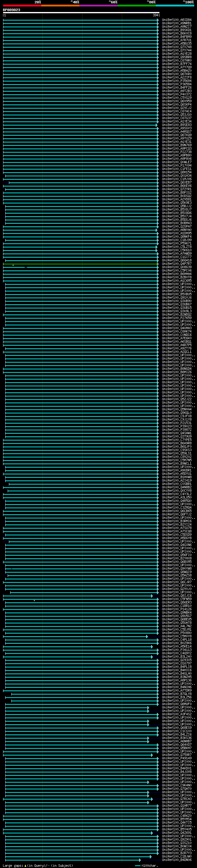Screen dimensions: 197x868
Task: Select the UniRef100_Q5ZJZ2 hit label
Action: click(177, 399)
